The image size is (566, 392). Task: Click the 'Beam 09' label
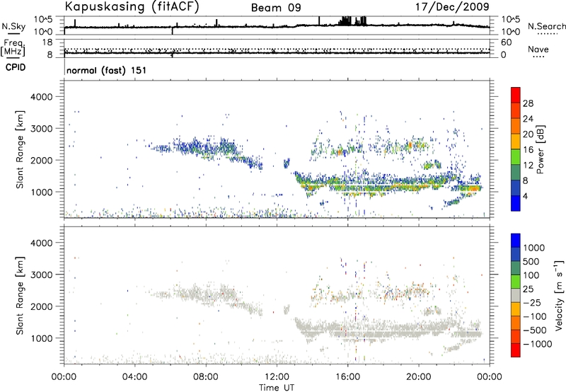[x=276, y=8]
